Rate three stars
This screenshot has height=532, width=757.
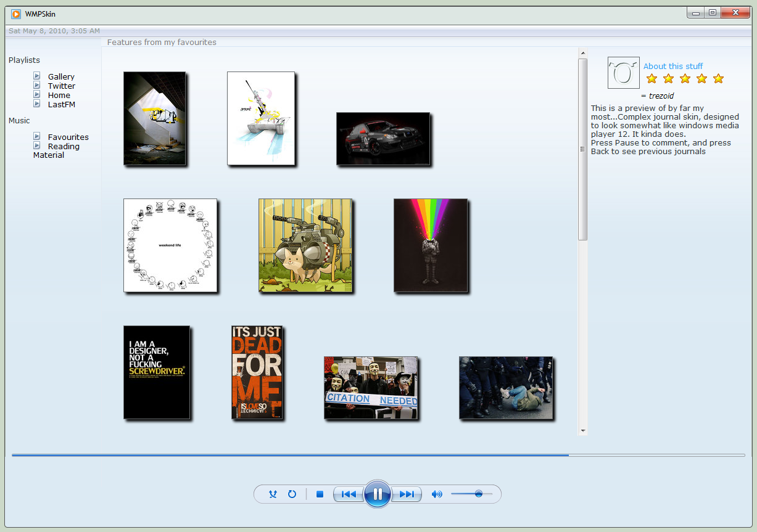(685, 78)
